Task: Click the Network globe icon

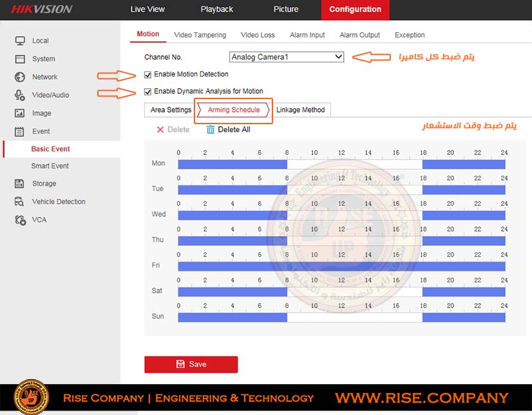Action: [20, 77]
